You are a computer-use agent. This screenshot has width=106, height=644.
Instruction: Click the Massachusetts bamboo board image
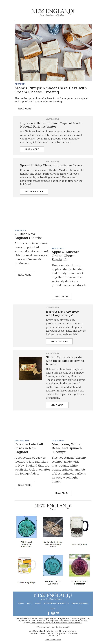[x=30, y=368]
